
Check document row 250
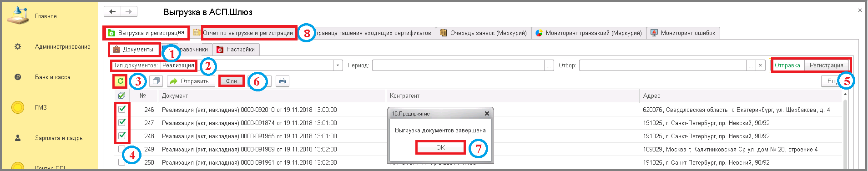point(121,162)
